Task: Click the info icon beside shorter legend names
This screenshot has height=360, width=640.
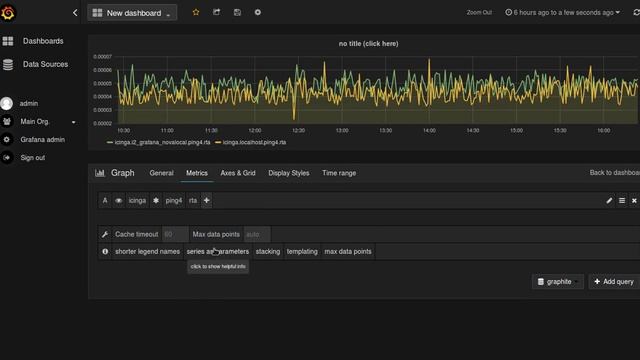Action: pyautogui.click(x=105, y=251)
